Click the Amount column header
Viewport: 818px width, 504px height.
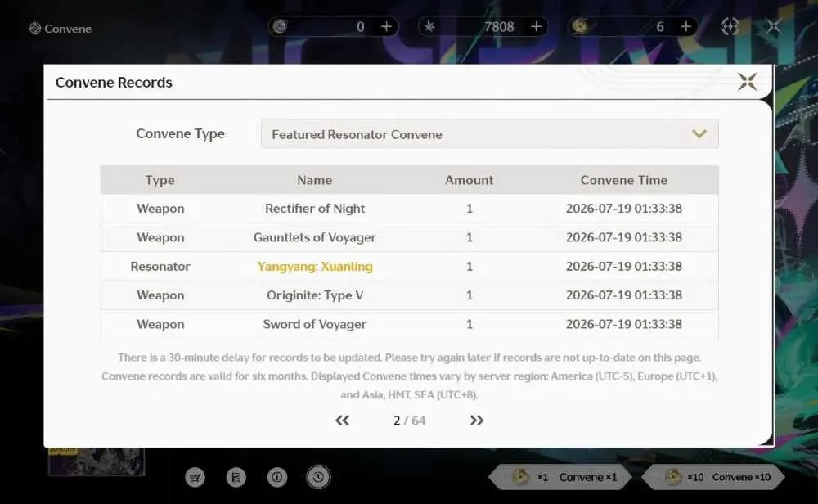(469, 180)
